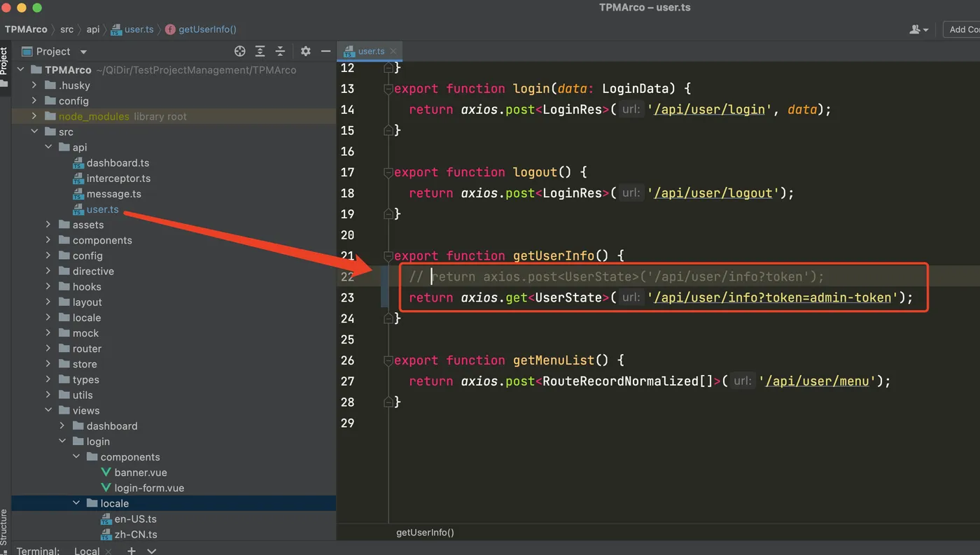980x555 pixels.
Task: Click the TPMArco breadcrumb in navigation bar
Action: tap(26, 29)
